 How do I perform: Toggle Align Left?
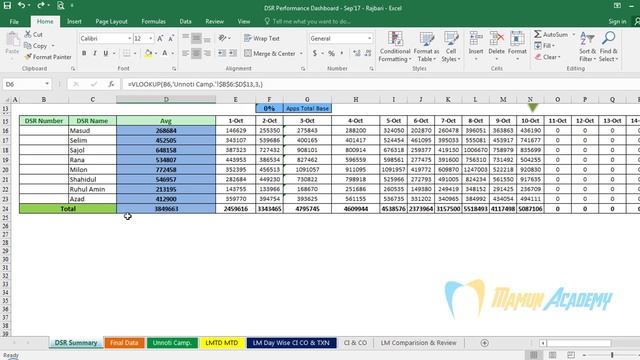pos(186,53)
